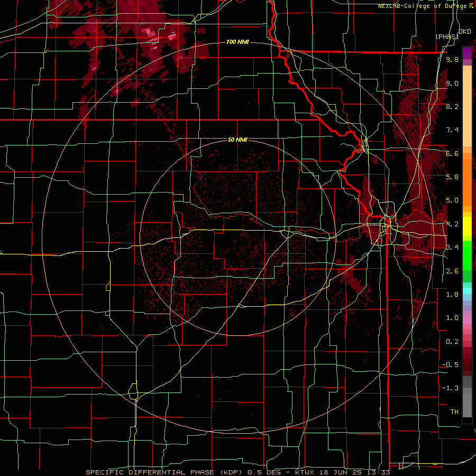Select the 3.4 scale label
This screenshot has width=476, height=476.
click(452, 248)
